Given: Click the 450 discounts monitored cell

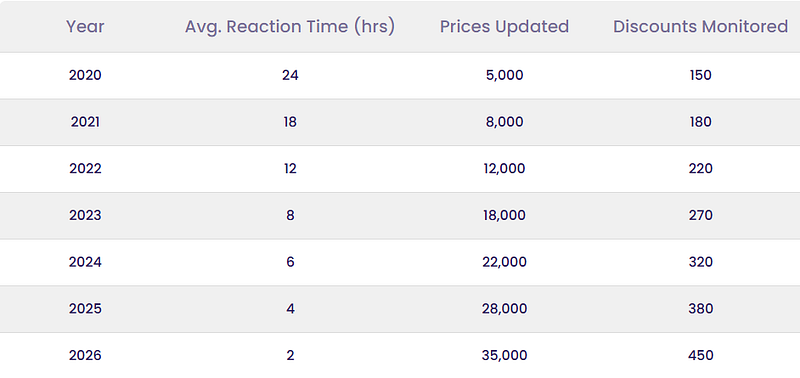Looking at the screenshot, I should click(x=701, y=355).
